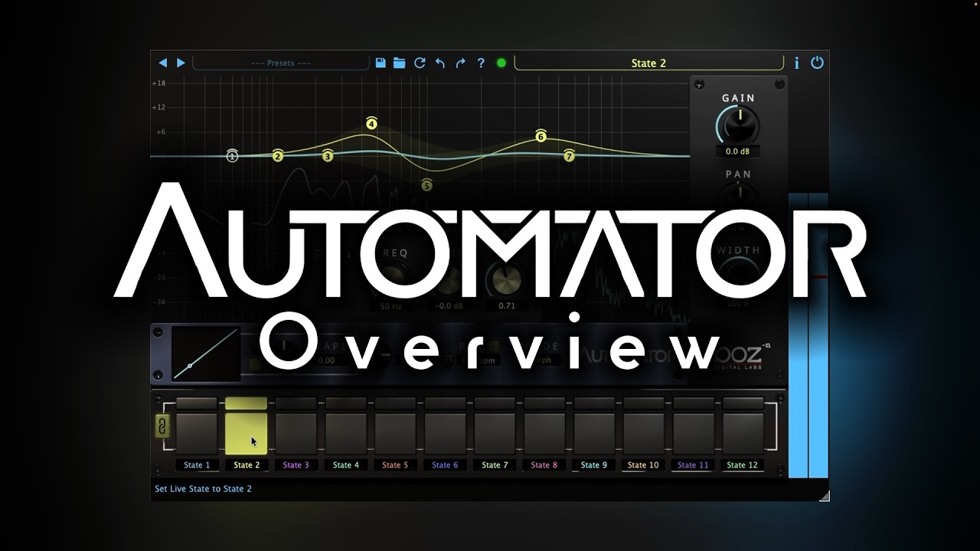This screenshot has width=980, height=551.
Task: Click the 'State 5' name label
Action: click(x=395, y=465)
